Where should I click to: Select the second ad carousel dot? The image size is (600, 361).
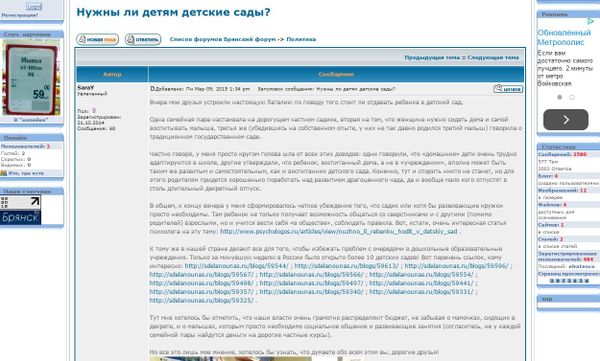click(x=572, y=97)
